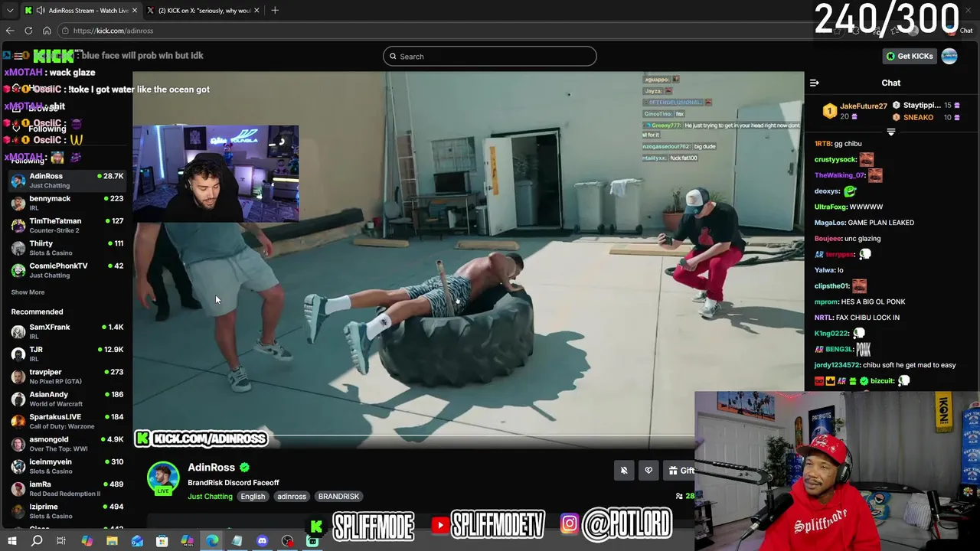Click username clipsthe01 in chat

point(831,286)
